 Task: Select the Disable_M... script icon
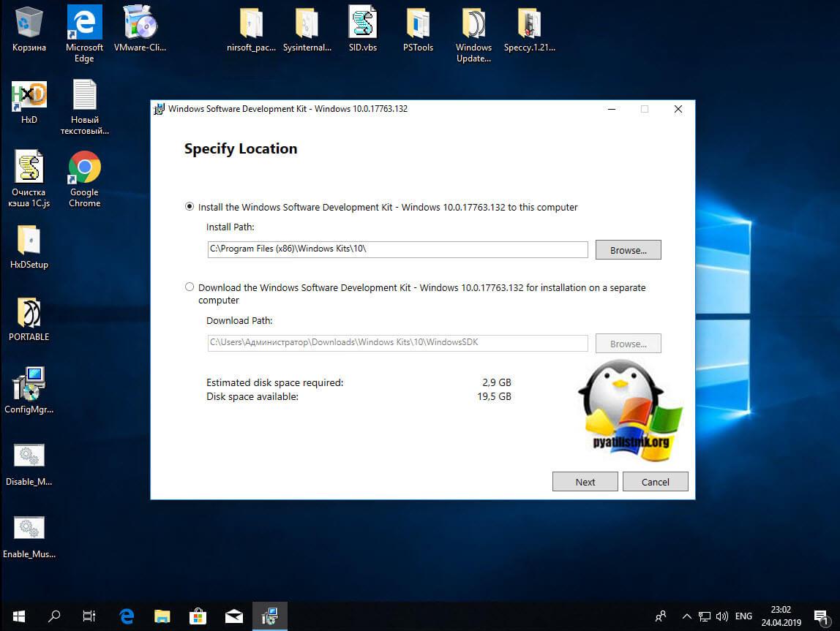(29, 464)
